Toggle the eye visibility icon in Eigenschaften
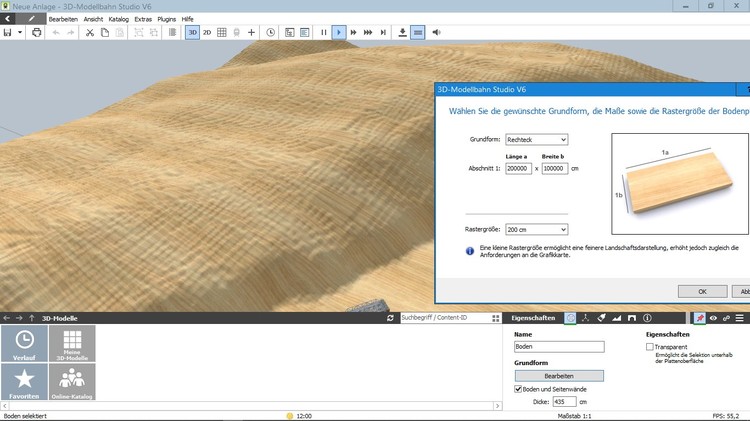This screenshot has height=421, width=750. point(713,318)
